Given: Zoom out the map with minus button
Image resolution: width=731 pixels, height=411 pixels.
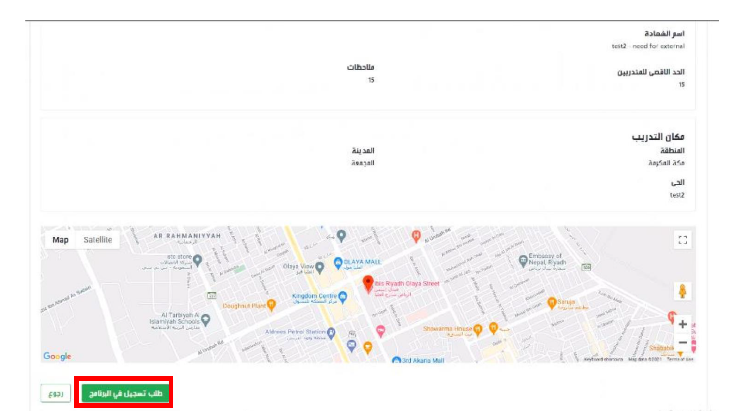Looking at the screenshot, I should pyautogui.click(x=683, y=342).
